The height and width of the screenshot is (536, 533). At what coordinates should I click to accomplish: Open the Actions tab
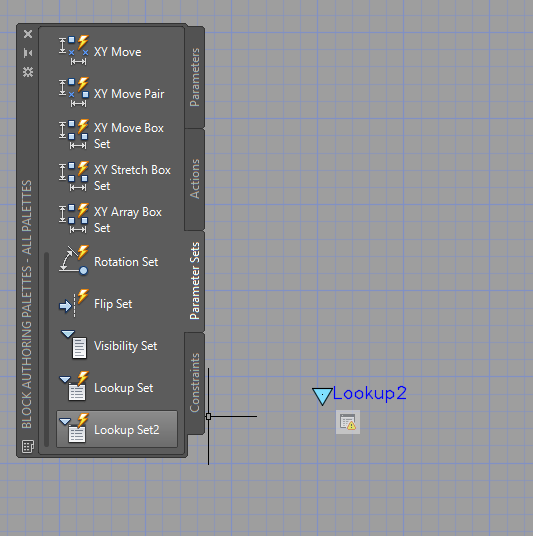pos(195,179)
